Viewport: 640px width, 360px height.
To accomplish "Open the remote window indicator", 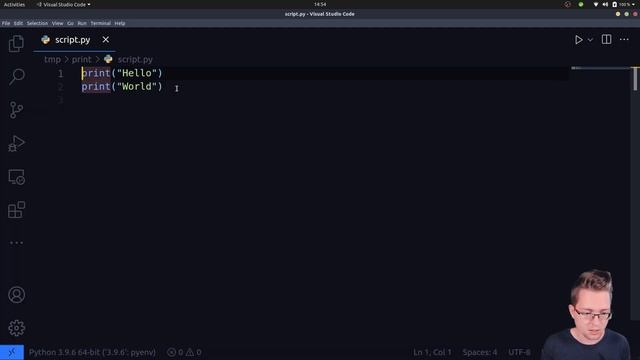I will (x=12, y=352).
